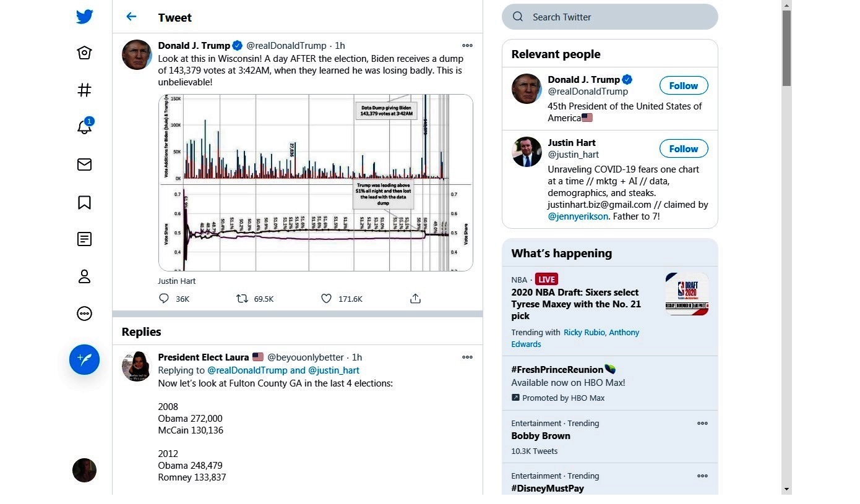Check Notifications with the unread badge

(x=84, y=127)
